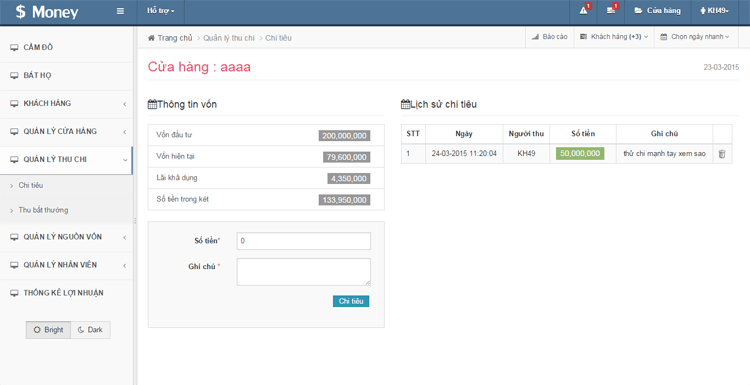750x385 pixels.
Task: Click the home icon in the breadcrumb
Action: [x=151, y=38]
